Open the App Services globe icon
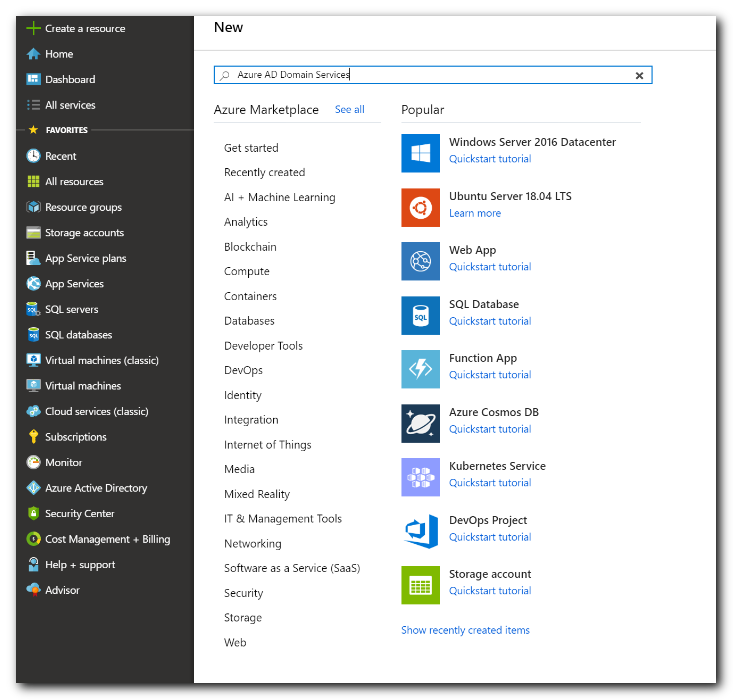733x700 pixels. point(33,284)
